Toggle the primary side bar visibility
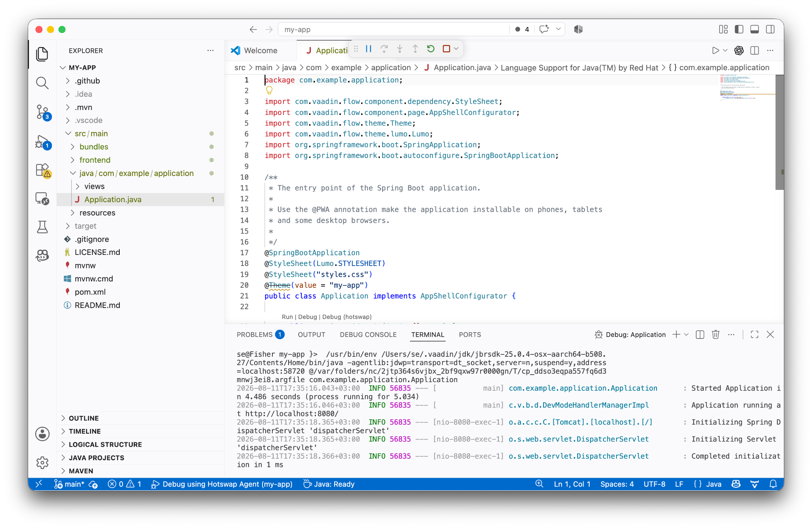The width and height of the screenshot is (812, 528). click(739, 29)
